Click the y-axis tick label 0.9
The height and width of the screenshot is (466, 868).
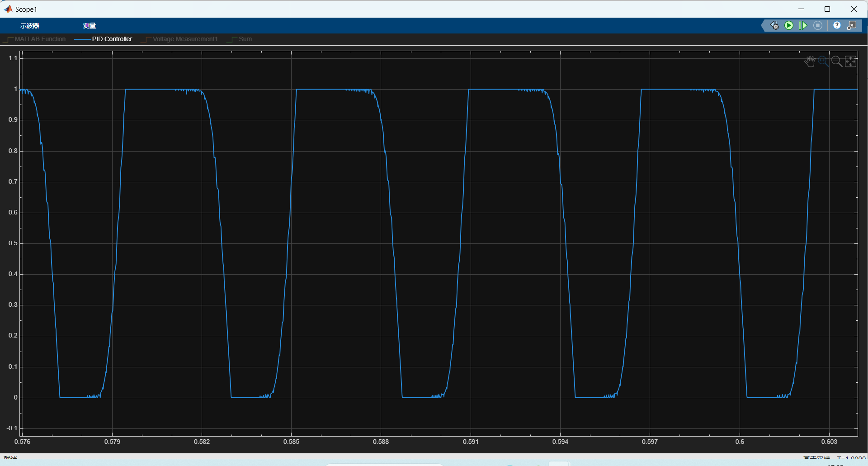[13, 119]
